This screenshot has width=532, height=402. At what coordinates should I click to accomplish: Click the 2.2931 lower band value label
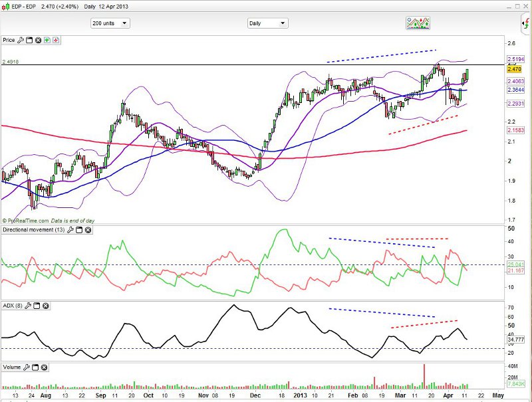pyautogui.click(x=516, y=104)
